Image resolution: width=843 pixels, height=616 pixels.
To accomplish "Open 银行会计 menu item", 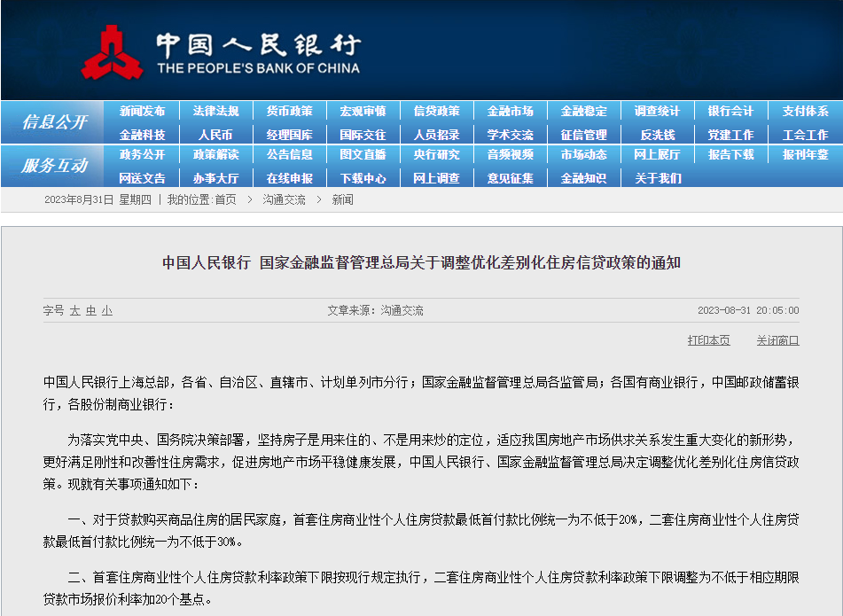I will [x=730, y=112].
